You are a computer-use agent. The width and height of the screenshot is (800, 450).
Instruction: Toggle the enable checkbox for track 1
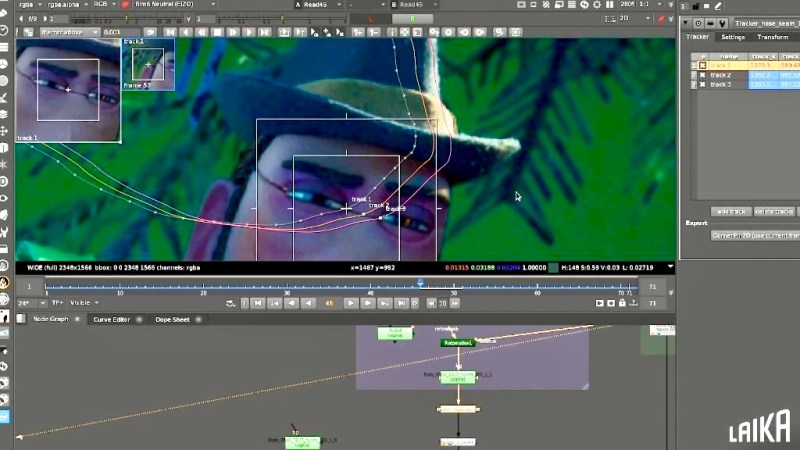(703, 65)
